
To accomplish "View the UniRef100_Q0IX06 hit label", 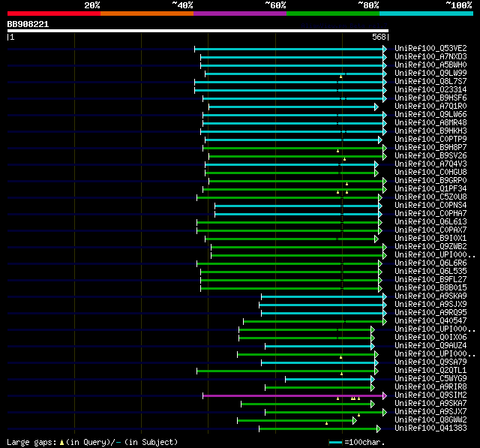I will click(430, 338).
